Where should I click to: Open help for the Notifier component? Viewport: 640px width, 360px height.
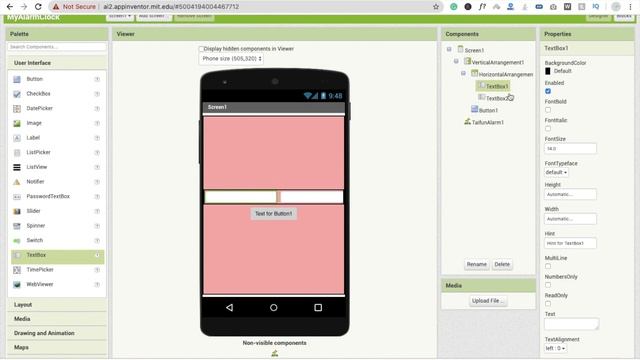pos(97,182)
